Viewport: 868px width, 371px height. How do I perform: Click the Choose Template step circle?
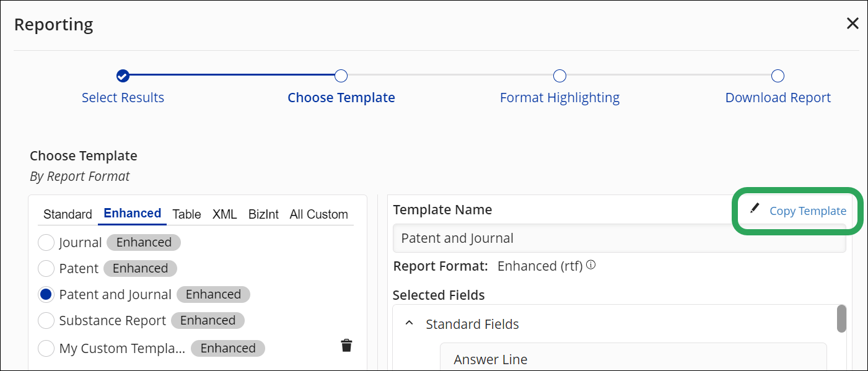click(341, 76)
